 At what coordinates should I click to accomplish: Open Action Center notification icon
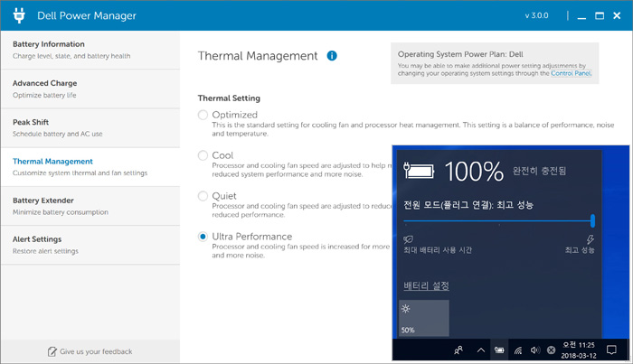(x=611, y=350)
